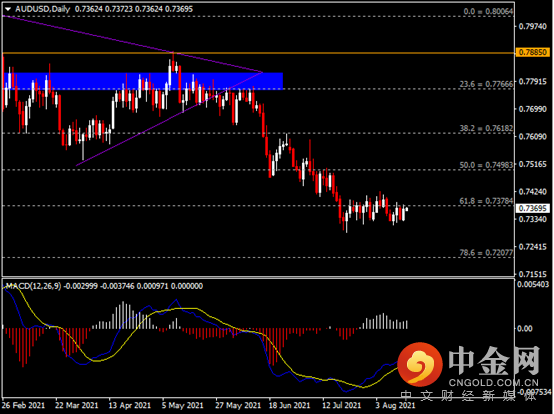Click the current price tag 0.73695

point(533,208)
